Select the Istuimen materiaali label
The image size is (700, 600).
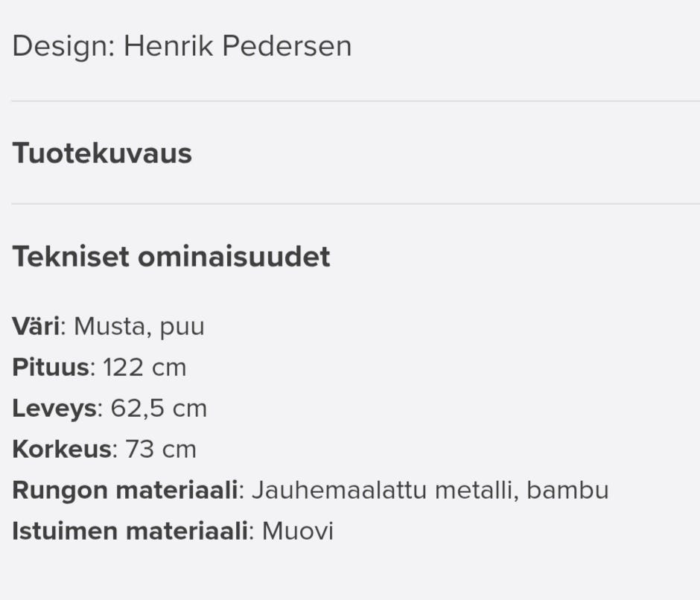click(x=130, y=532)
